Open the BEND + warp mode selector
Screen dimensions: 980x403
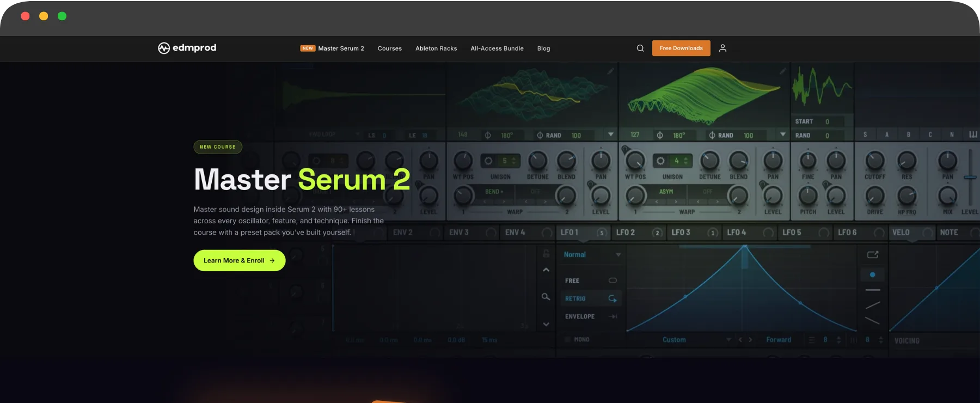[x=494, y=192]
